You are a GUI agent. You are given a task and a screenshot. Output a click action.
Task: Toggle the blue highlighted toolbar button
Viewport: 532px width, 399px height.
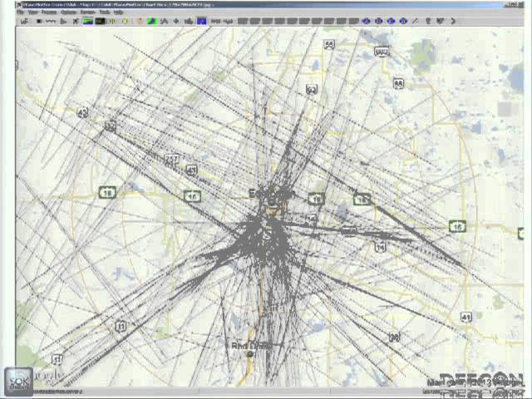tap(201, 22)
